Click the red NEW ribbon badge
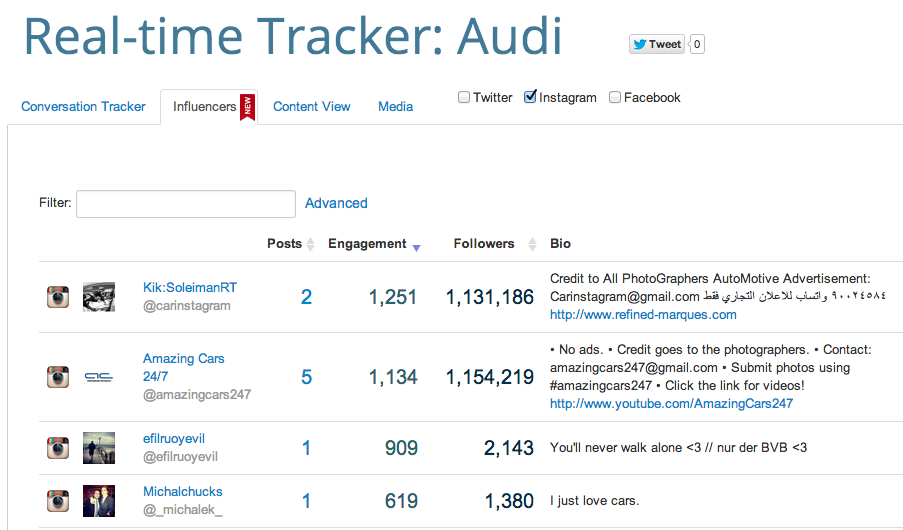This screenshot has height=530, width=903. 247,107
